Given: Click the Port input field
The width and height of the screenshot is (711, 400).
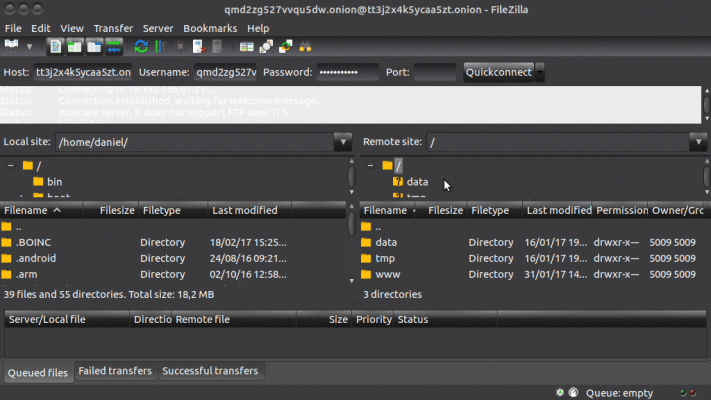Looking at the screenshot, I should [x=435, y=72].
